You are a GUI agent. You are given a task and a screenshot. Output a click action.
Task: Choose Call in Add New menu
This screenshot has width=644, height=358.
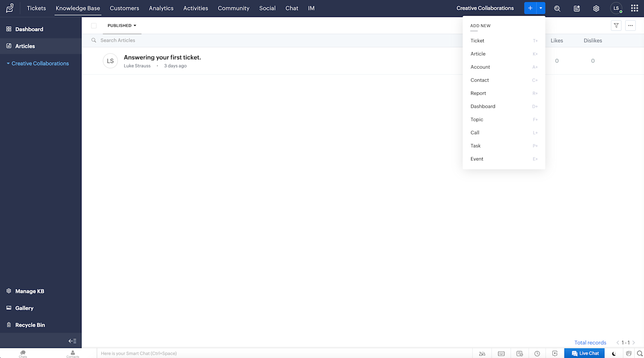pyautogui.click(x=504, y=133)
